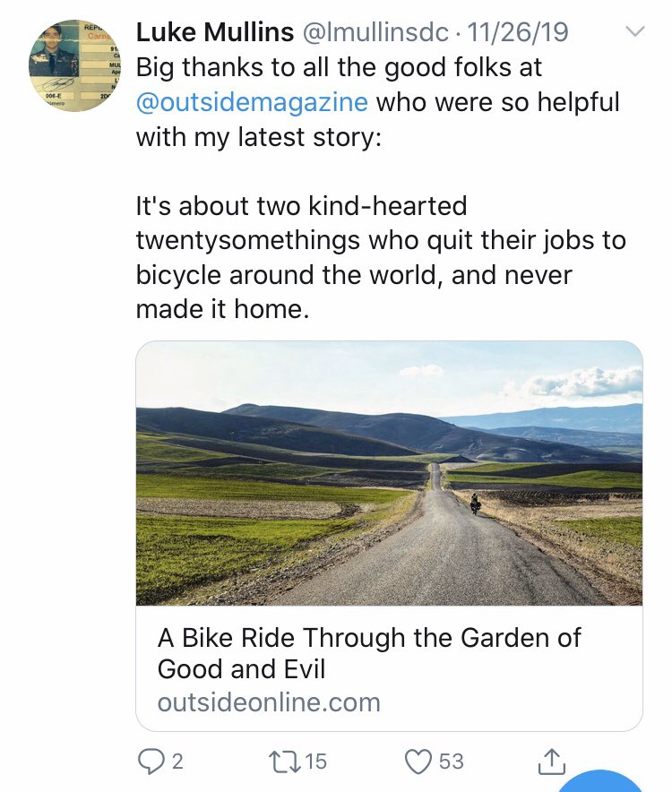Expand the tweet options chevron
Screen dimensions: 672x792
pyautogui.click(x=634, y=31)
